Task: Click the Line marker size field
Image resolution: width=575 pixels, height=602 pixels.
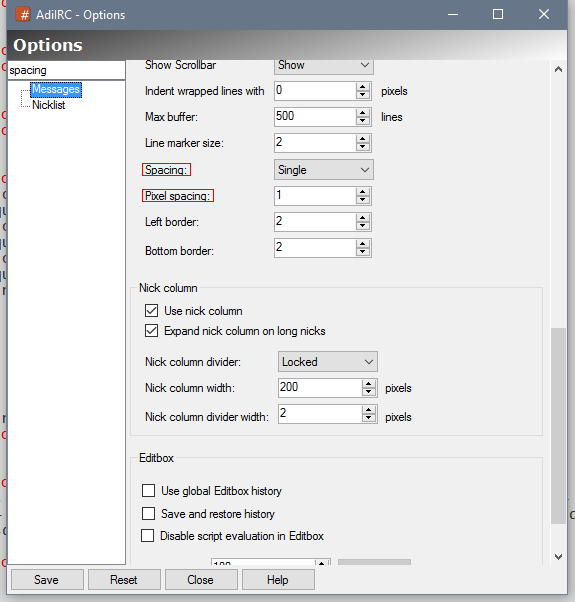Action: coord(315,143)
